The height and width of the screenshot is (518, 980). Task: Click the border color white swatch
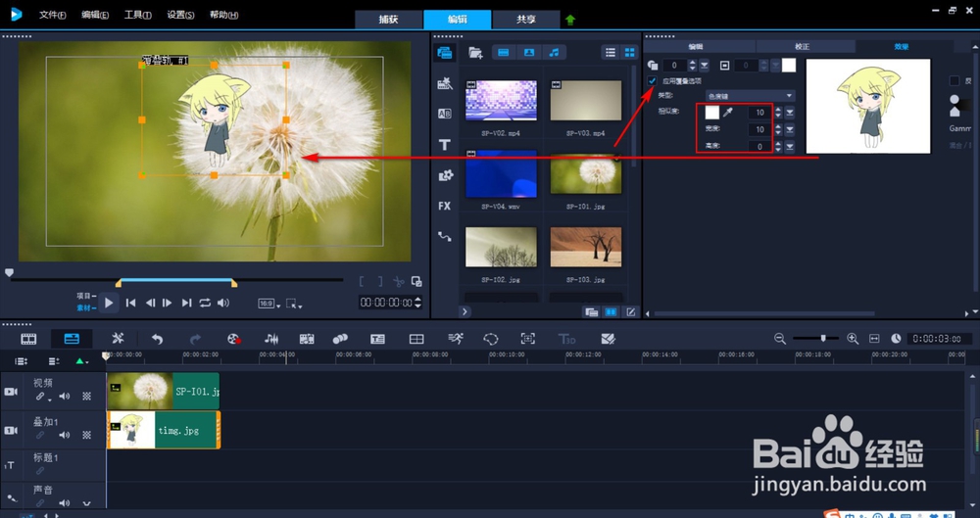pyautogui.click(x=789, y=65)
